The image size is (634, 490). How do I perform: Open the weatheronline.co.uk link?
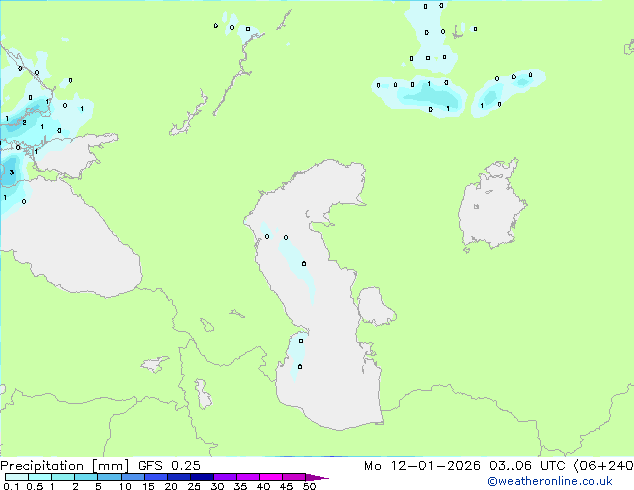click(549, 481)
